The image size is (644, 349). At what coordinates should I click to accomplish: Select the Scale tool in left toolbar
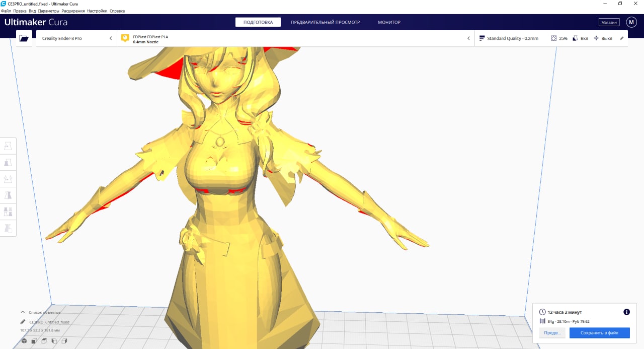[8, 163]
